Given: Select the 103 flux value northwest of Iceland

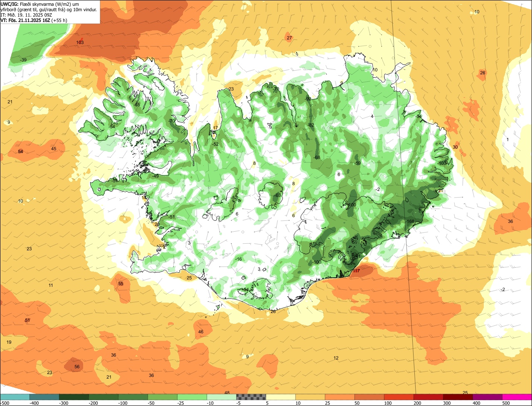Looking at the screenshot, I should (80, 42).
